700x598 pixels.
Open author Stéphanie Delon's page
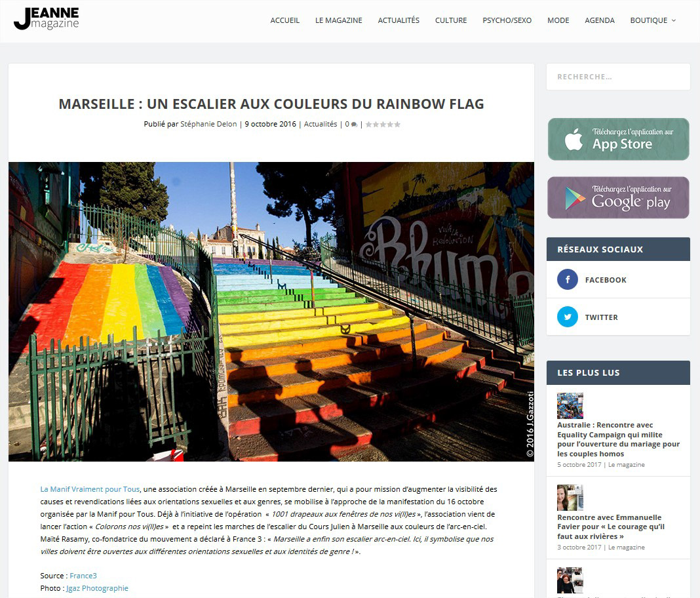tap(208, 124)
